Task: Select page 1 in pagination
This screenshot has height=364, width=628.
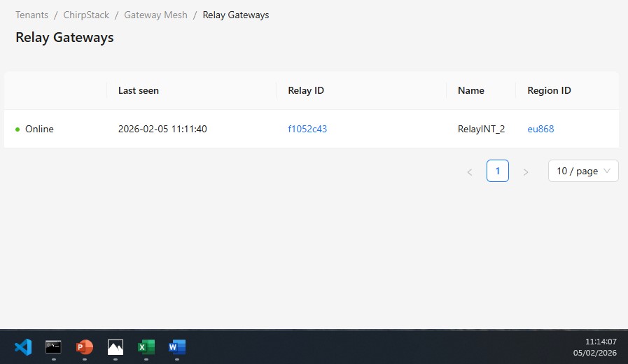Action: (x=498, y=171)
